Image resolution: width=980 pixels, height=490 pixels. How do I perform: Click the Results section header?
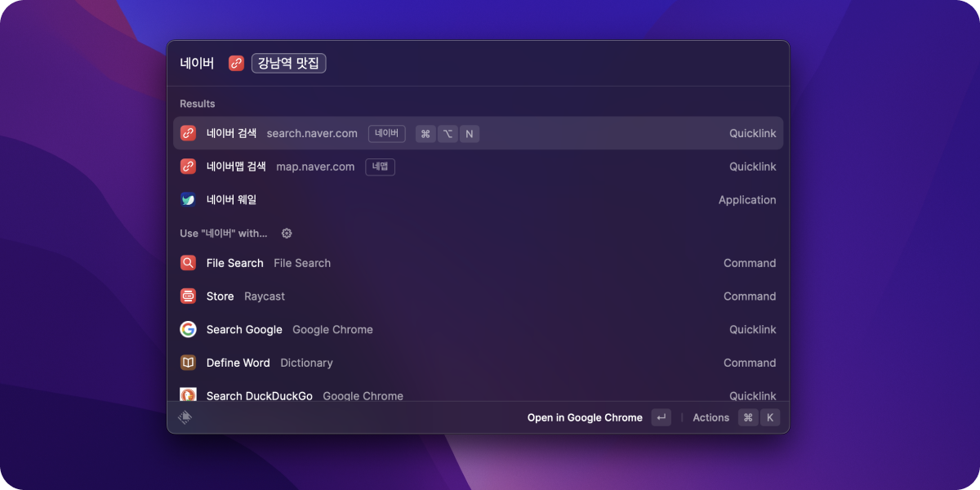pyautogui.click(x=198, y=104)
